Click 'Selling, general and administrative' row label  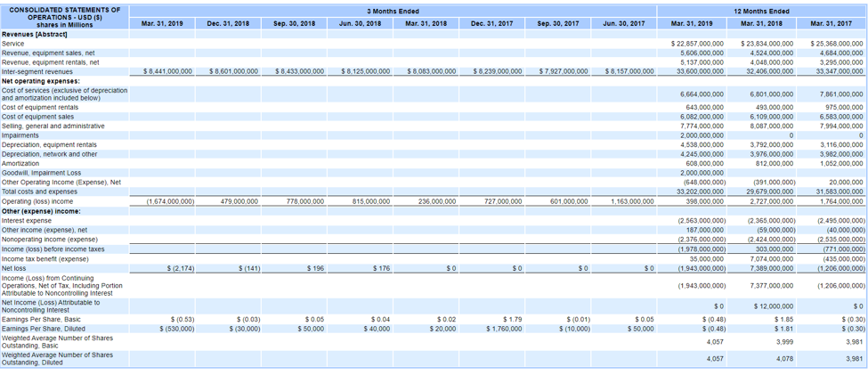pyautogui.click(x=53, y=126)
